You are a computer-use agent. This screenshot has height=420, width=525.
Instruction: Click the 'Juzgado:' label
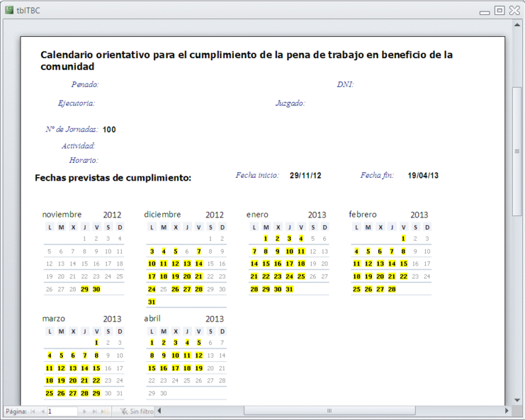(291, 103)
